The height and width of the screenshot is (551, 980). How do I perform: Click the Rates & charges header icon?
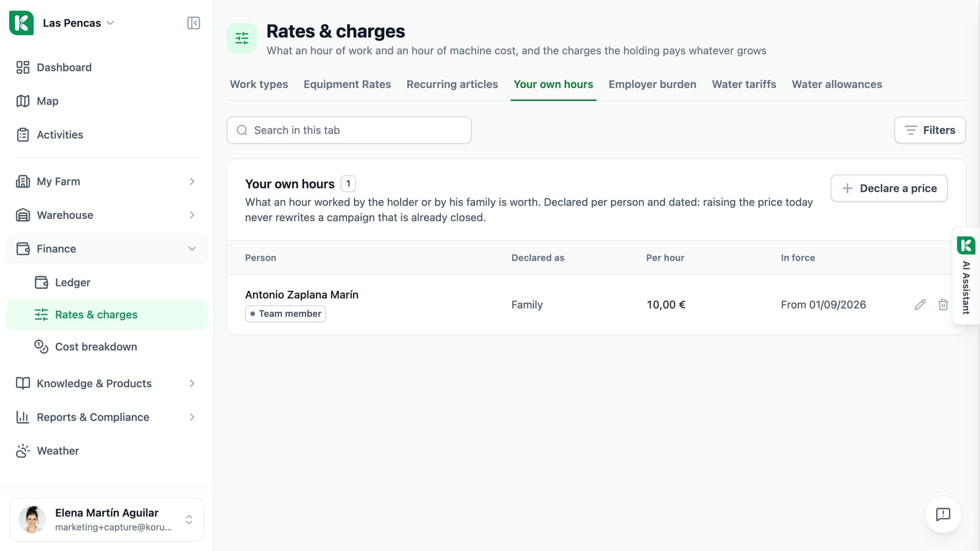pyautogui.click(x=242, y=38)
